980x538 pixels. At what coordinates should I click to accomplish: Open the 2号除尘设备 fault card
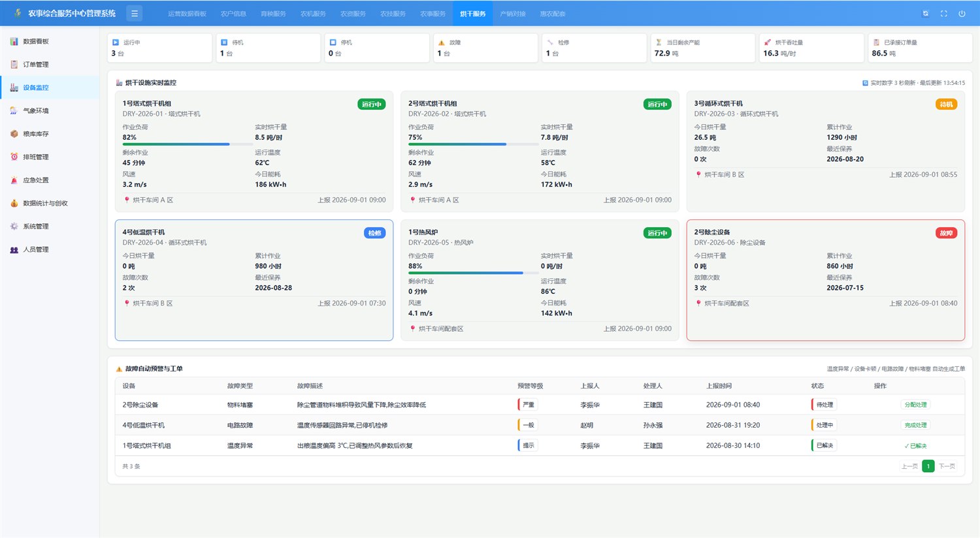pyautogui.click(x=826, y=280)
